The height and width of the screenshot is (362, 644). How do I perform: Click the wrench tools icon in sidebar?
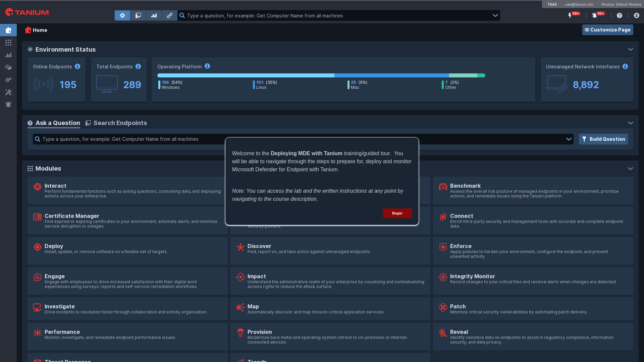tap(8, 92)
